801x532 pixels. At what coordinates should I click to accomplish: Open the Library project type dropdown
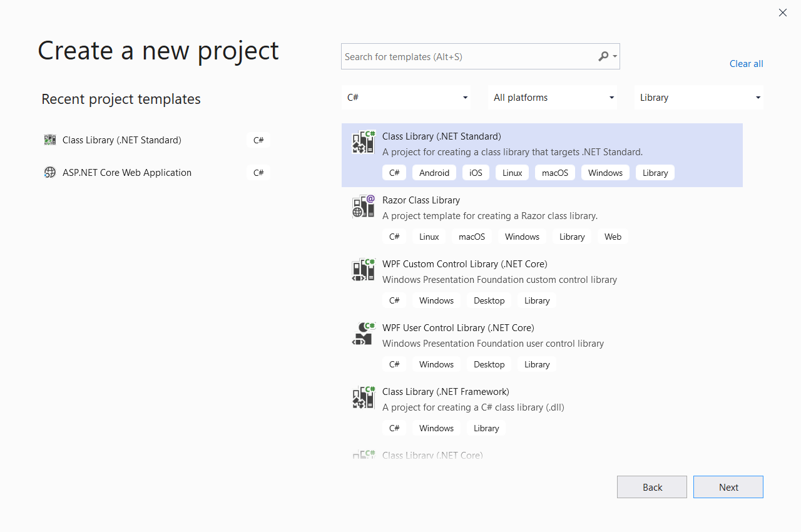698,97
